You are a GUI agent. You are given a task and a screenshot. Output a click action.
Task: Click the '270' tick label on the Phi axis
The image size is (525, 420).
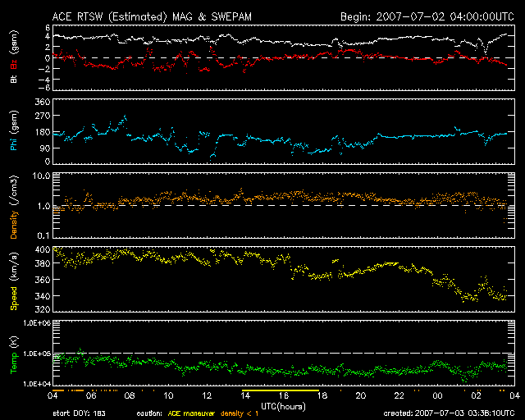tap(43, 116)
